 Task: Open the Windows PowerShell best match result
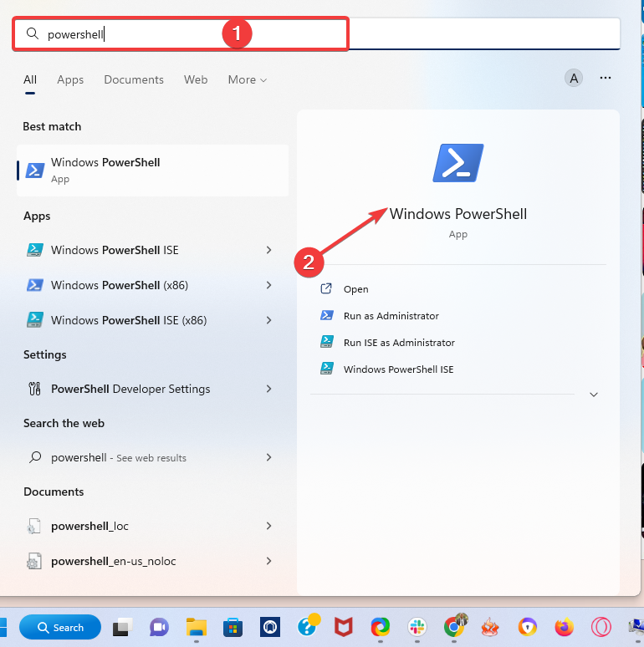click(152, 171)
